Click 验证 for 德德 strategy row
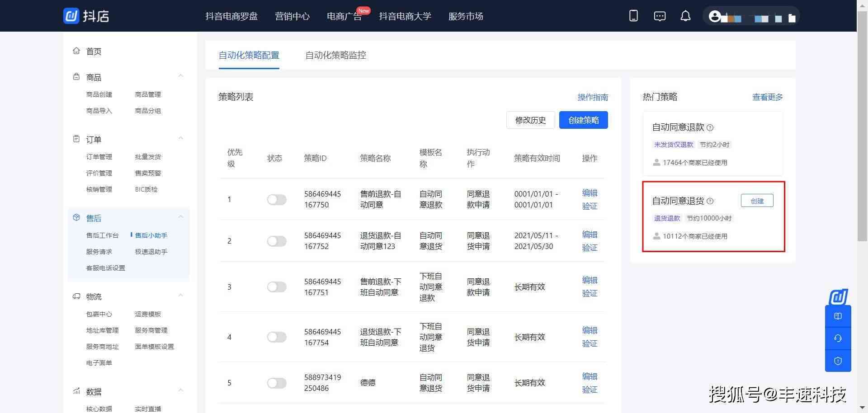Image resolution: width=868 pixels, height=413 pixels. point(590,390)
